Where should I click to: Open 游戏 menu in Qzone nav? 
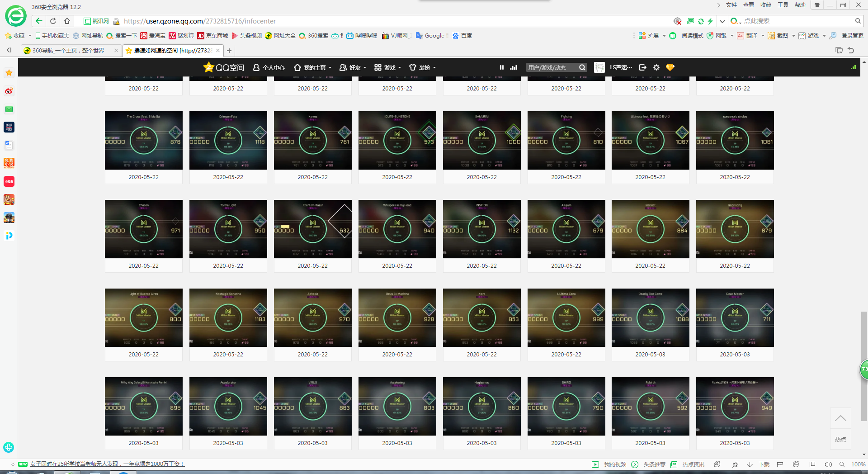click(388, 67)
